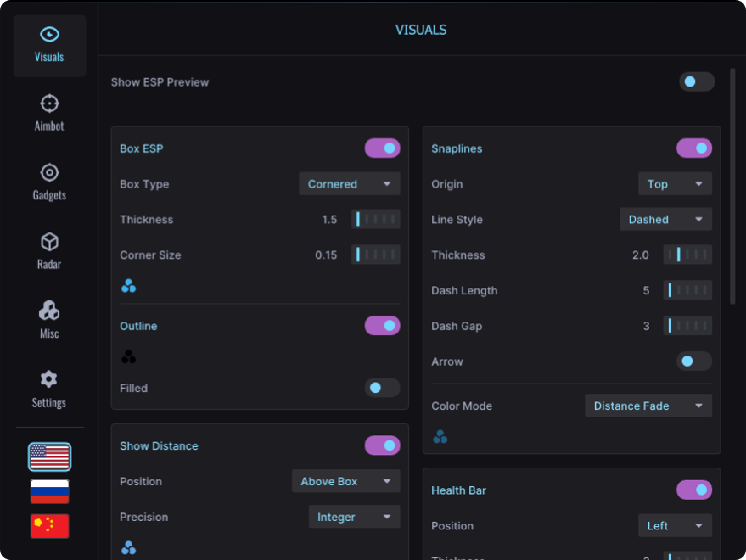Open Show Distance Position Above Box dropdown

click(x=346, y=481)
